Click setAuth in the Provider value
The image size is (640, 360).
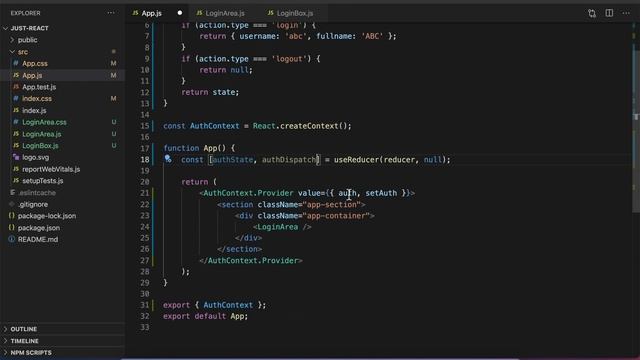pyautogui.click(x=381, y=193)
